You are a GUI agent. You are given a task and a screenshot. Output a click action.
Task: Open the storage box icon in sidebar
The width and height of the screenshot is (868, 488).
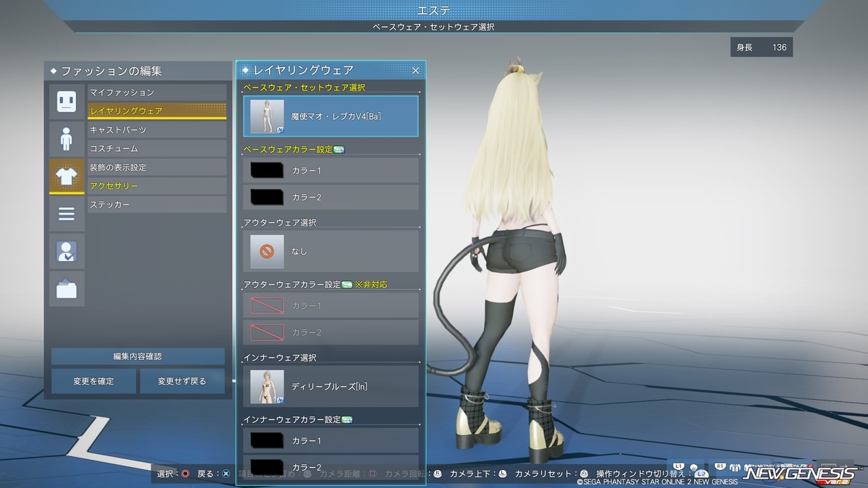(67, 289)
